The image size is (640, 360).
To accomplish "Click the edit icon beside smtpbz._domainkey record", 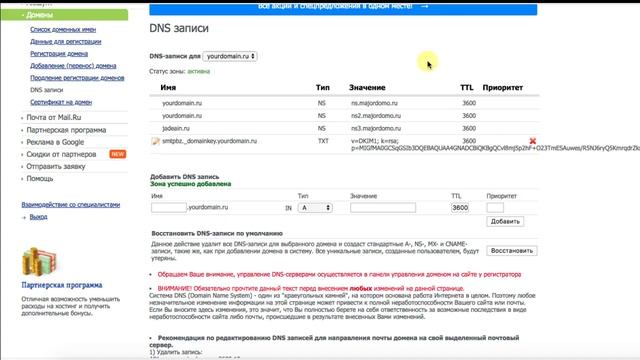I will point(155,141).
